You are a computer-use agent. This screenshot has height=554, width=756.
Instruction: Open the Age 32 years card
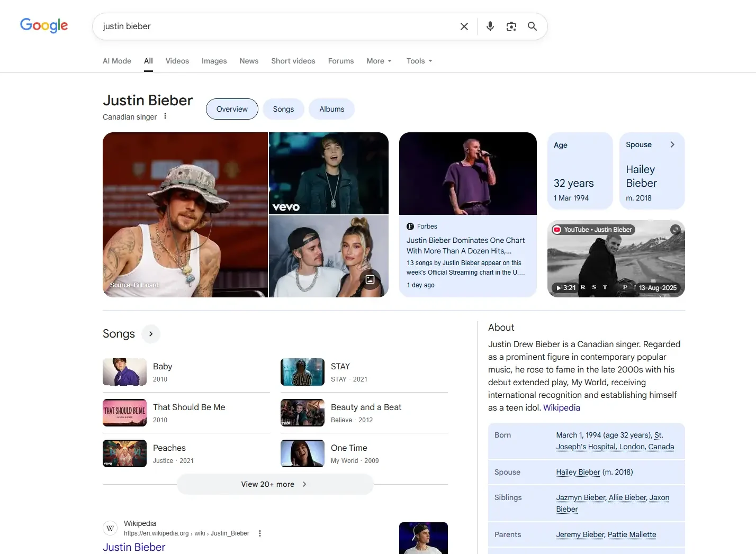click(x=580, y=171)
